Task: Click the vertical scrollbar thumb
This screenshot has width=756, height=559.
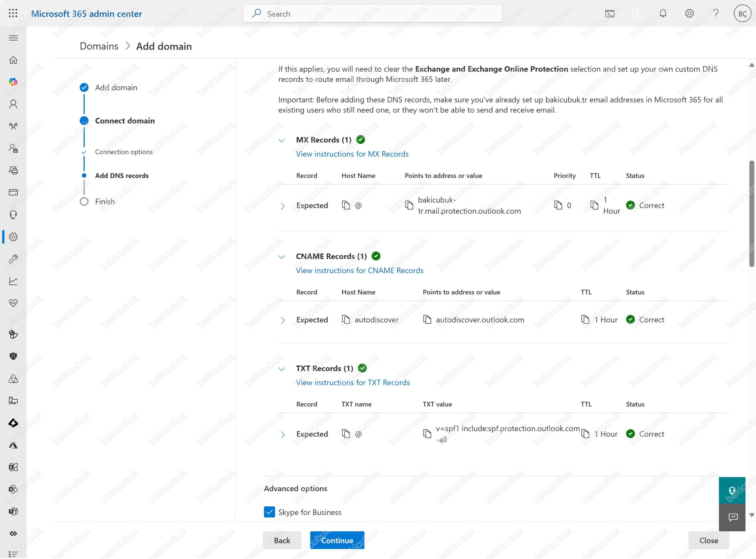Action: 751,213
